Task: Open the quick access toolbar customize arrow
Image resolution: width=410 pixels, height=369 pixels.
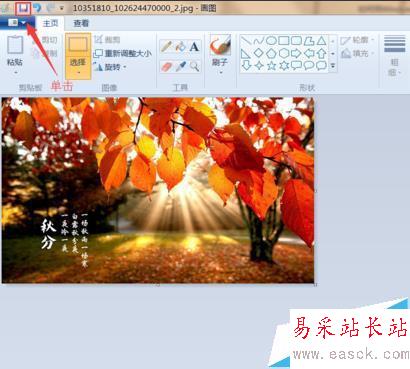Action: (x=62, y=8)
